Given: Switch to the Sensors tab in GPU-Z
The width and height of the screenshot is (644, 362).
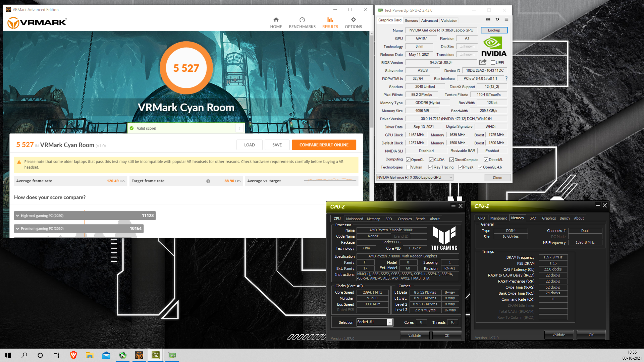Looking at the screenshot, I should coord(411,20).
